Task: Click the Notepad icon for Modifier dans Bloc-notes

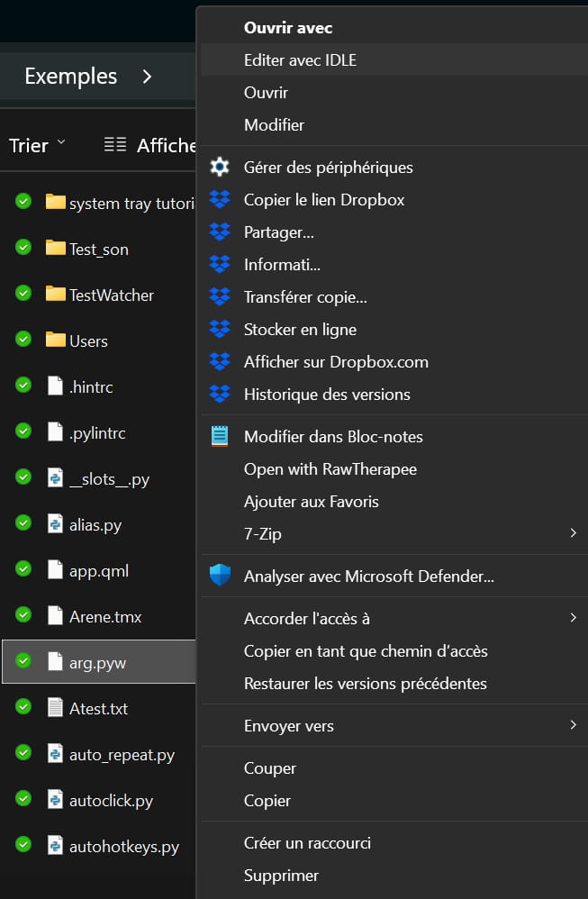Action: (220, 437)
